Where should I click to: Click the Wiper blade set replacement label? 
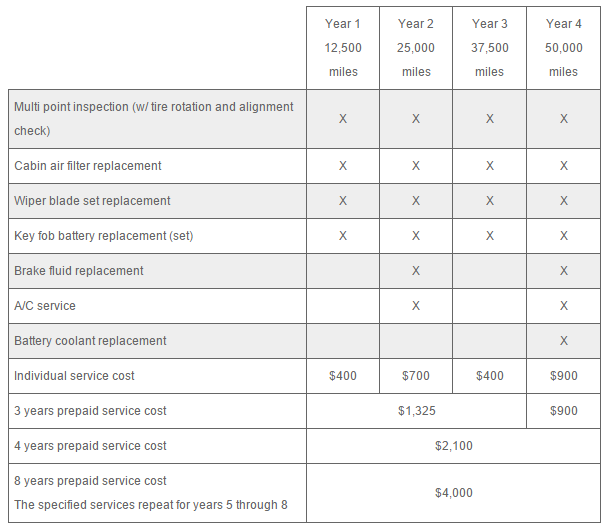point(92,201)
